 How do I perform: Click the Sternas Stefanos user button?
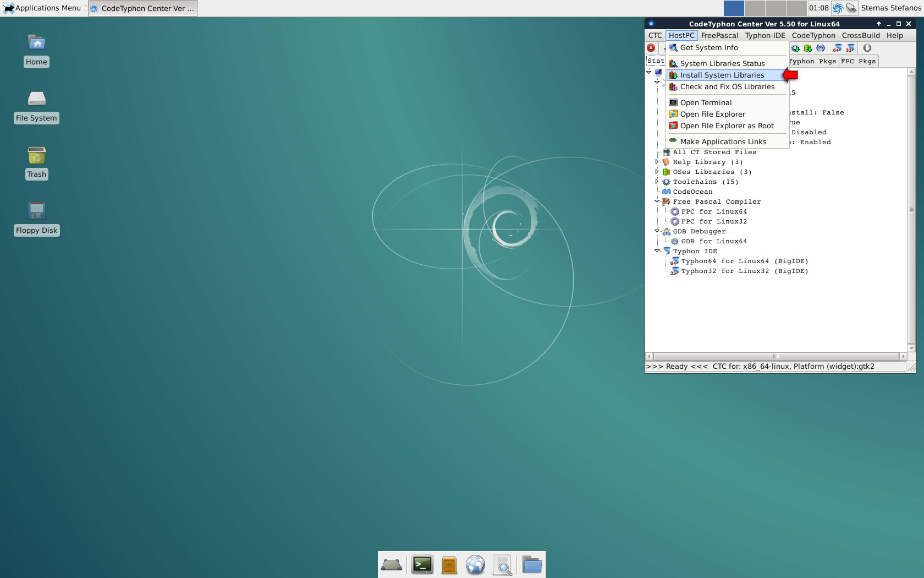(x=891, y=8)
